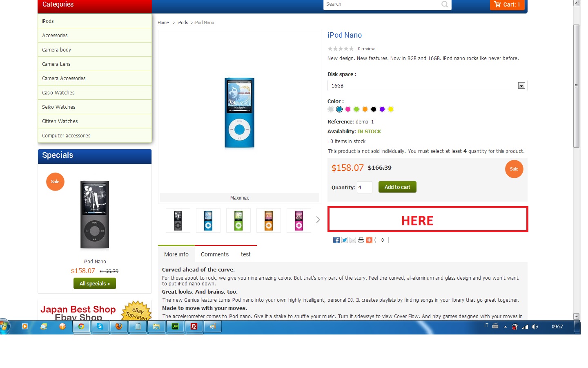
Task: Click the network signal tray icon
Action: (525, 327)
